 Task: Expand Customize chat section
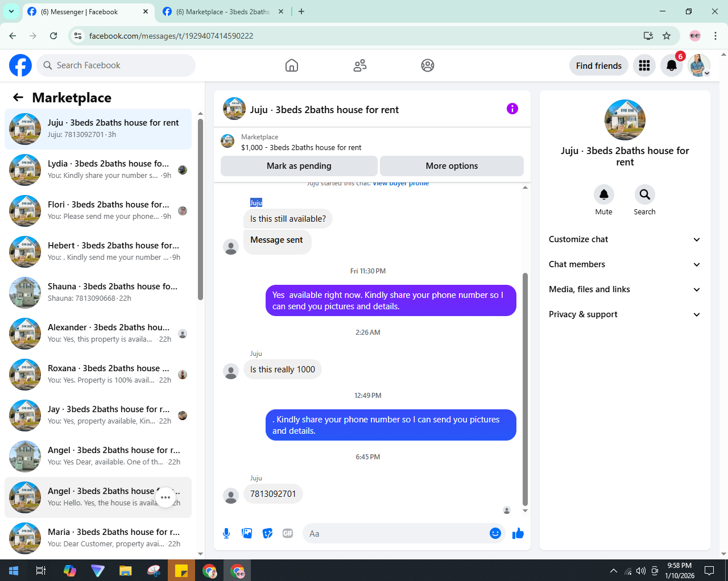[x=624, y=239]
